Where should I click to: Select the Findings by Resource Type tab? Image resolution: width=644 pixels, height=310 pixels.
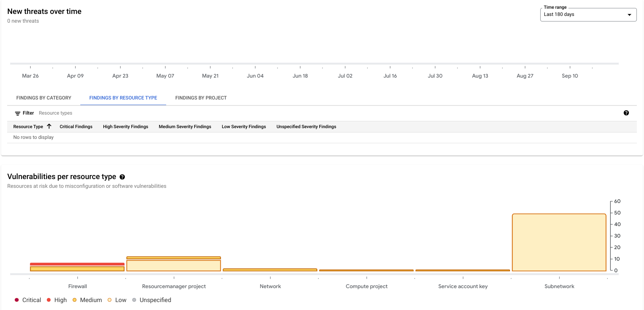click(x=123, y=98)
